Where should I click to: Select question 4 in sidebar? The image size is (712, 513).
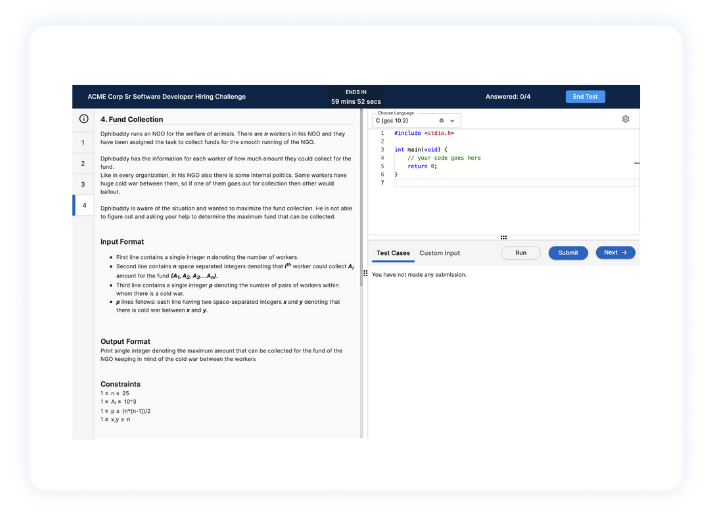[x=84, y=205]
